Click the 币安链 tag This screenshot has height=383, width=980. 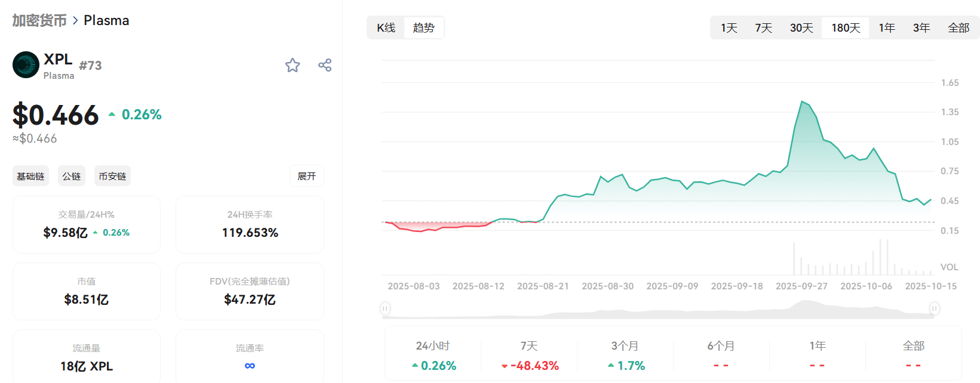112,176
